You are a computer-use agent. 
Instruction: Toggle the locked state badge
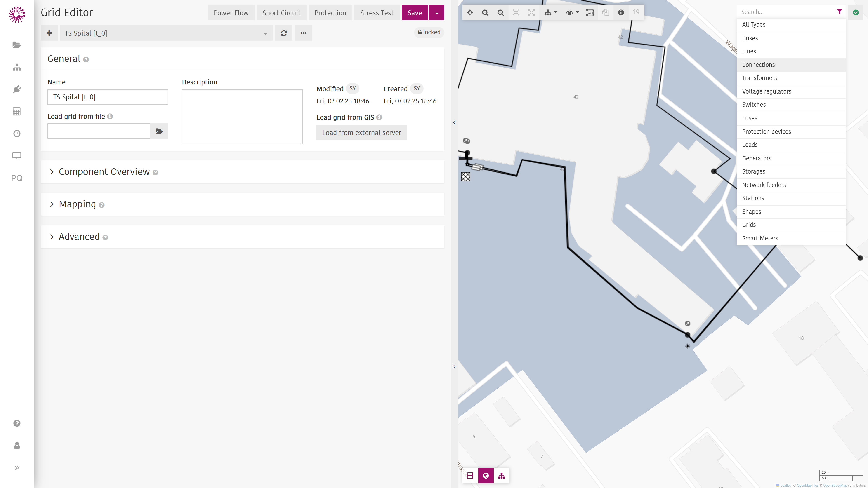(429, 32)
